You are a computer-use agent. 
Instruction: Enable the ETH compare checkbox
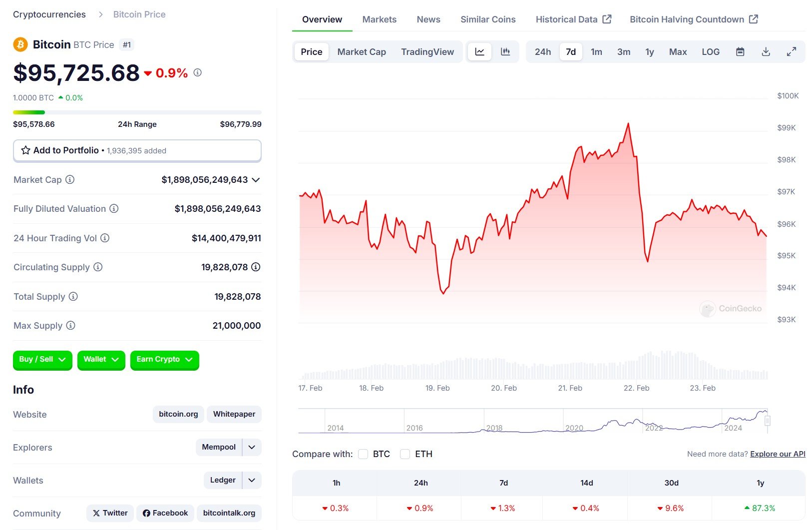click(405, 454)
